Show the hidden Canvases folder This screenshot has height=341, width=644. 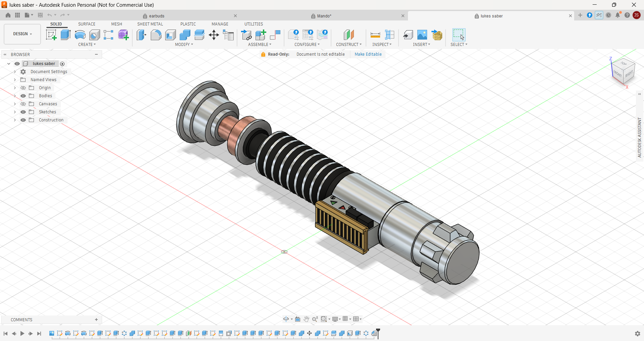point(23,104)
